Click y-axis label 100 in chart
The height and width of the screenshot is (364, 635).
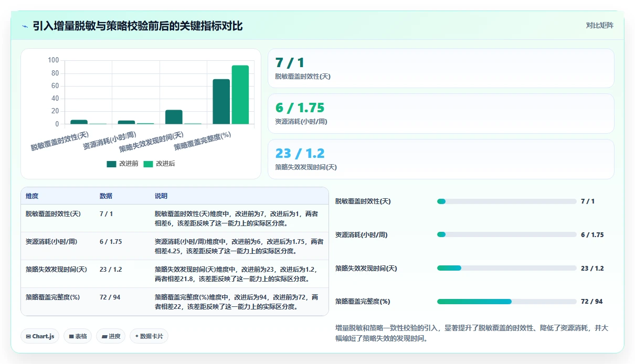pos(53,60)
